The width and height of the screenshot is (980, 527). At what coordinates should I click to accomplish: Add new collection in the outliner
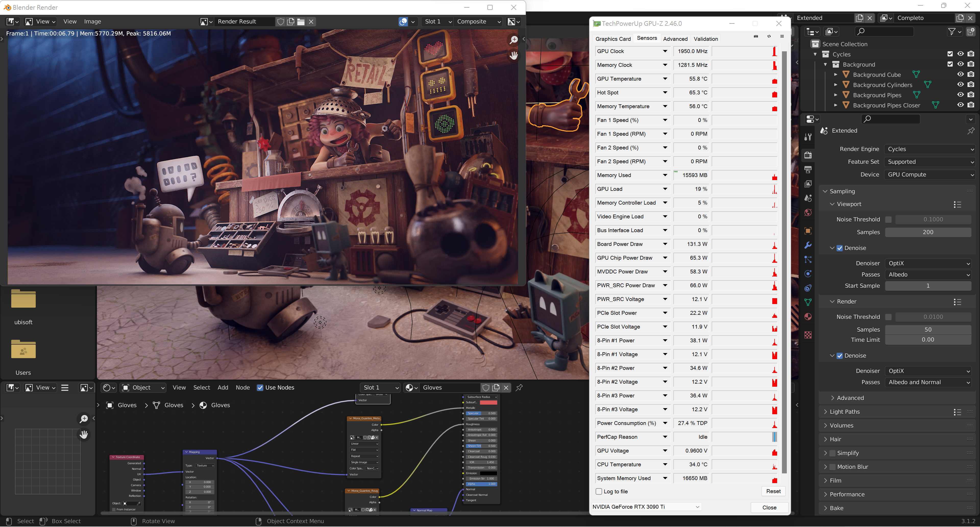point(971,32)
